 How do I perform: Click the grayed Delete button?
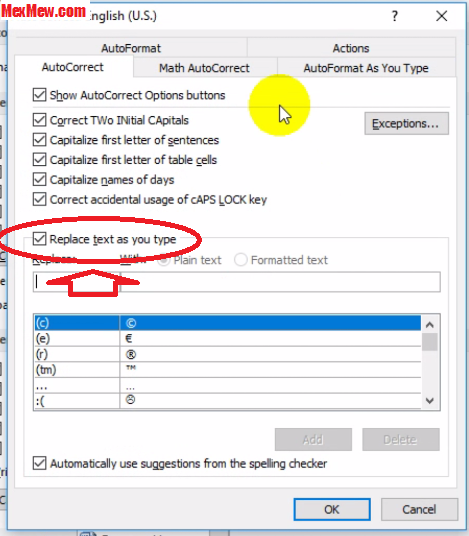(401, 439)
